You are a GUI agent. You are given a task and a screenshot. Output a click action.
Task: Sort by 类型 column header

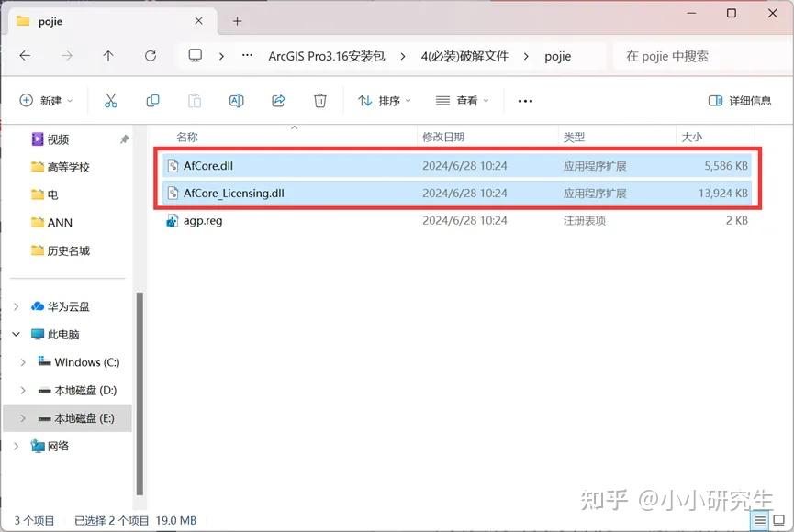pos(574,137)
